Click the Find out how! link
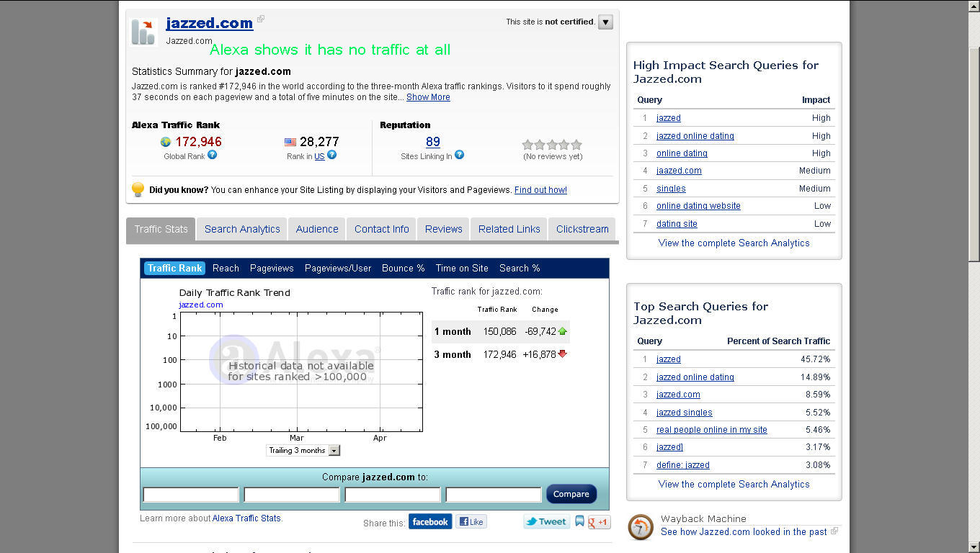The width and height of the screenshot is (980, 553). (540, 190)
